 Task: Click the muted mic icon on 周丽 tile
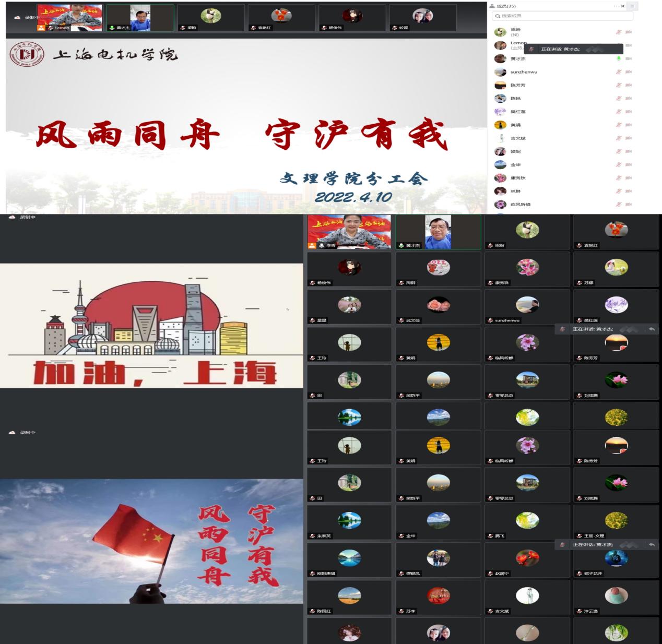click(x=401, y=283)
